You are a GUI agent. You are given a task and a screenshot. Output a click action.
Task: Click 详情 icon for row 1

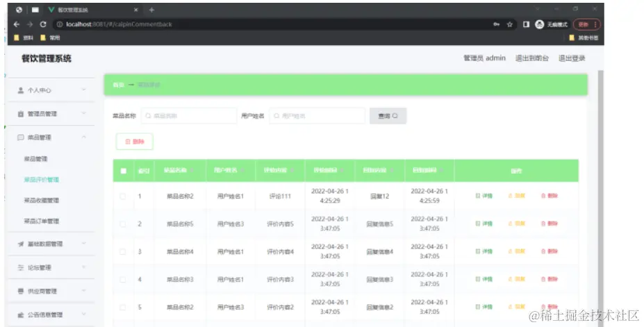click(484, 196)
